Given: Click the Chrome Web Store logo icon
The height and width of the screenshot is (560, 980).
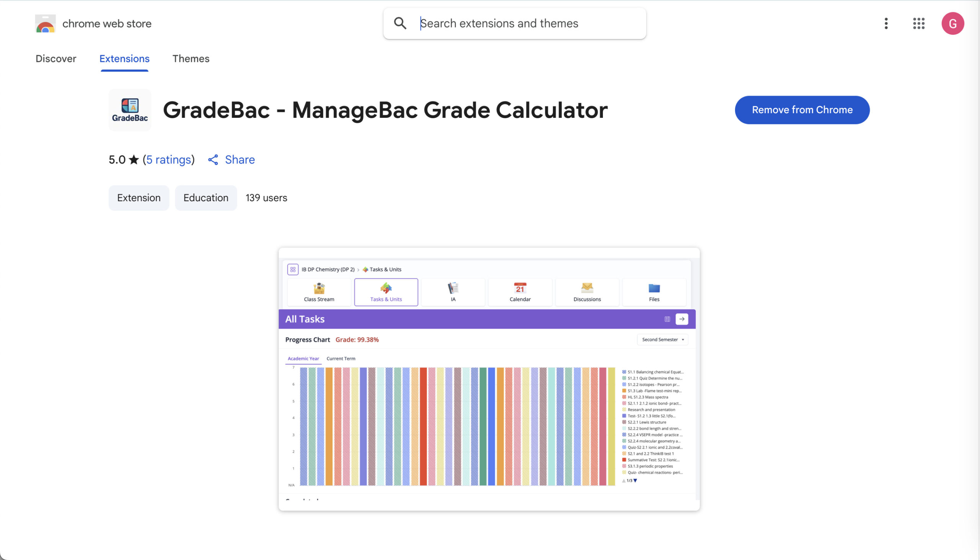Looking at the screenshot, I should pos(46,24).
